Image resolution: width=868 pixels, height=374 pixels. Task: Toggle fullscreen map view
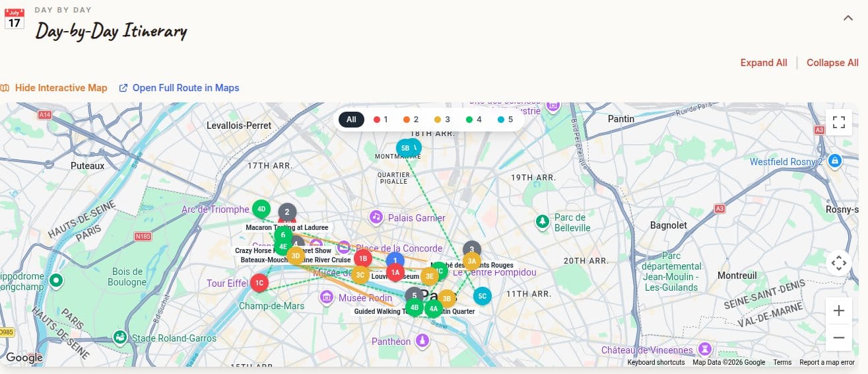839,122
